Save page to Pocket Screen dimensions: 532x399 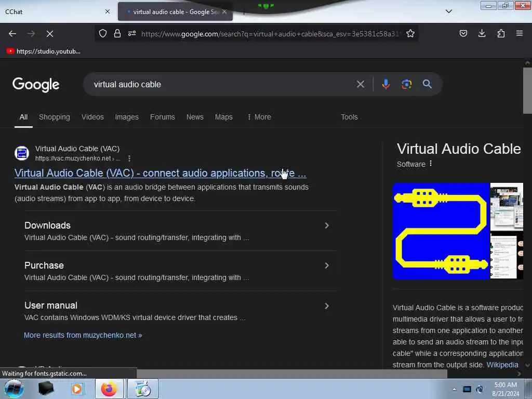click(463, 33)
